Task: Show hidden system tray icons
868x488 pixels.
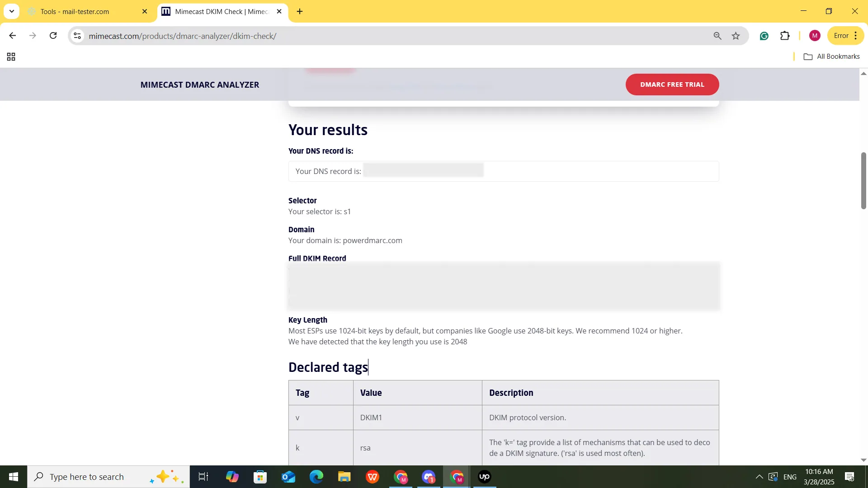Action: click(x=759, y=477)
